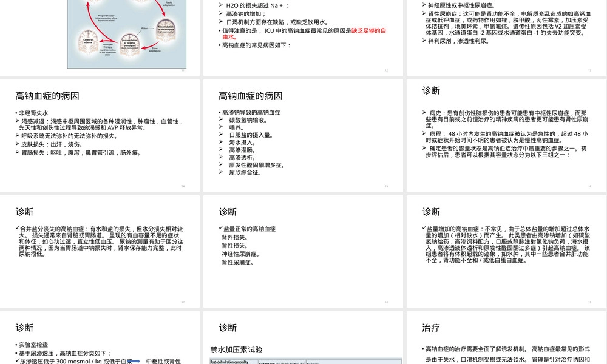Click the line 高钠血症的常见病因如下

click(256, 45)
